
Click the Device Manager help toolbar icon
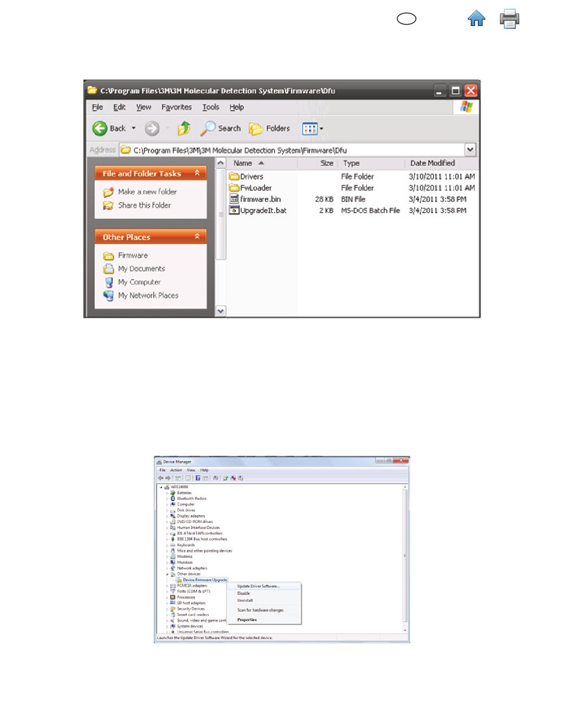198,478
